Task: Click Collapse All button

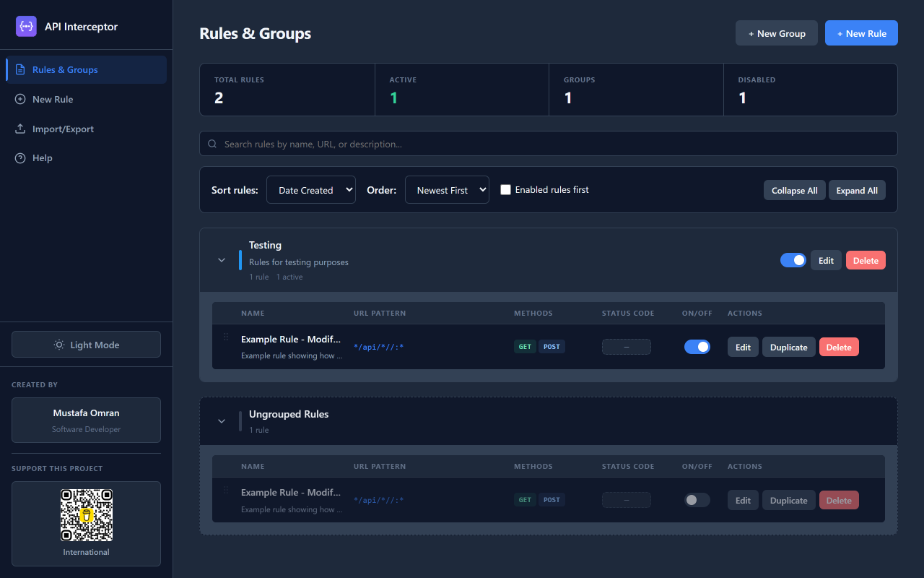Action: pyautogui.click(x=794, y=190)
